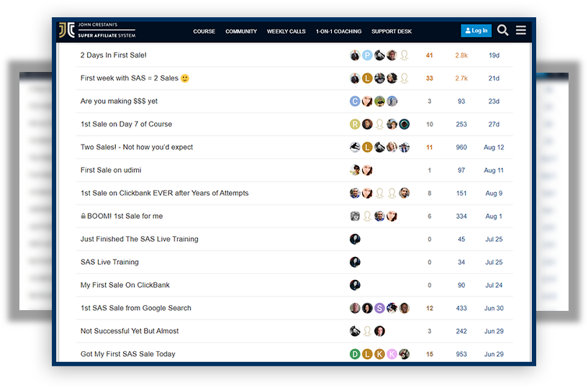Viewport: 588px width, 390px height.
Task: Open topic '1st SAS Sale from Google Search'
Action: pyautogui.click(x=136, y=308)
